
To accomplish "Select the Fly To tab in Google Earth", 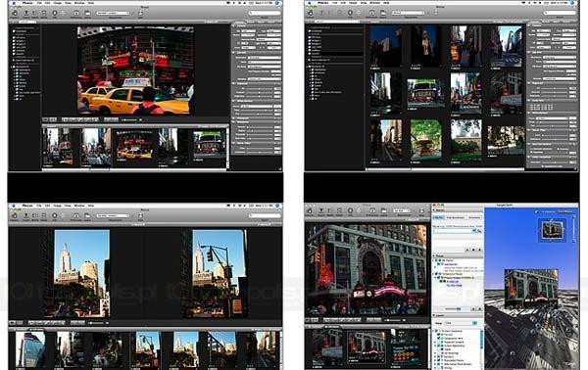I will (438, 217).
